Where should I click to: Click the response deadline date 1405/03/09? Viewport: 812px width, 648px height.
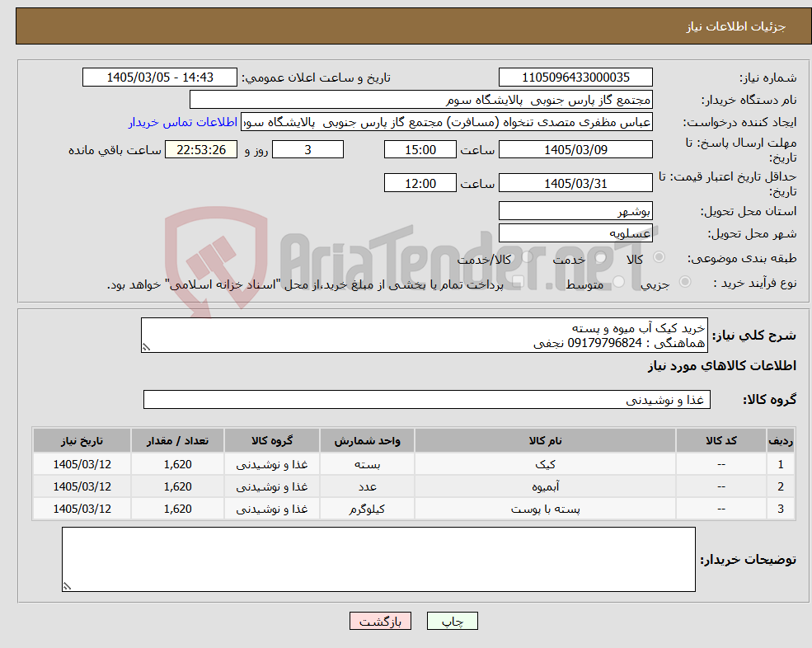[x=575, y=150]
